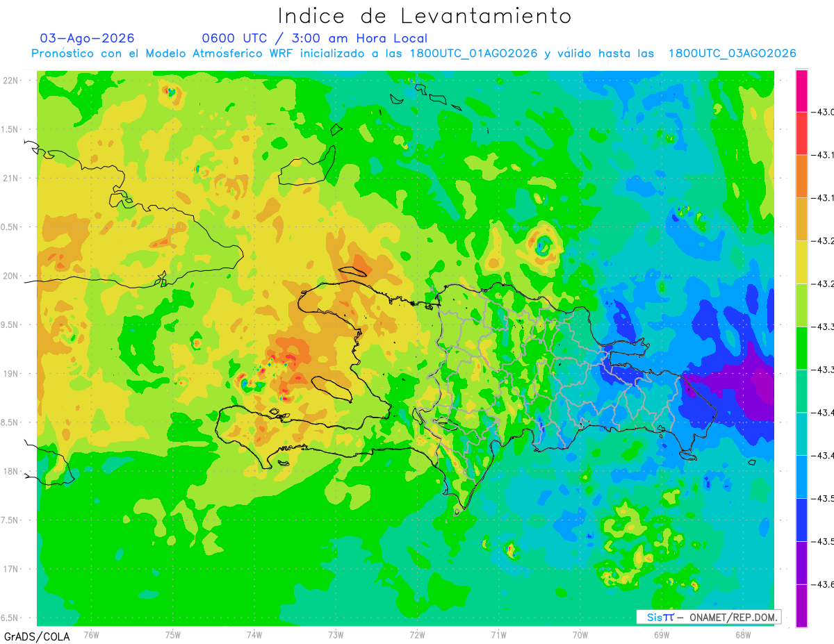Click the 'Pronóstico con el Modelo Atmosférico WRF' line
The width and height of the screenshot is (834, 644).
[x=414, y=53]
